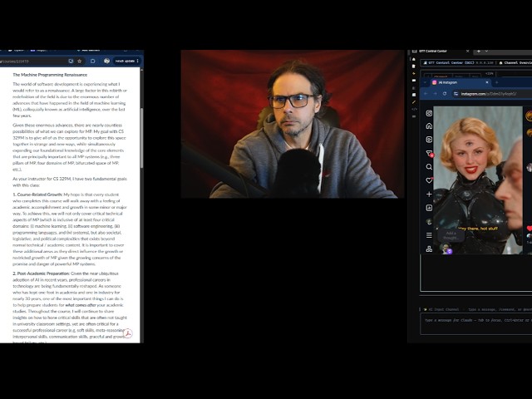Open topmost user avatar right of reel
Screen dimensions: 532x399
point(529,116)
